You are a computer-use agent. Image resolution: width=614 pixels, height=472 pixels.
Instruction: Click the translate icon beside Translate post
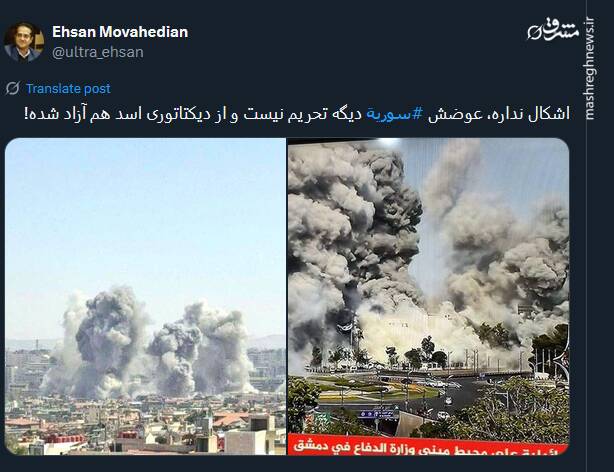13,89
